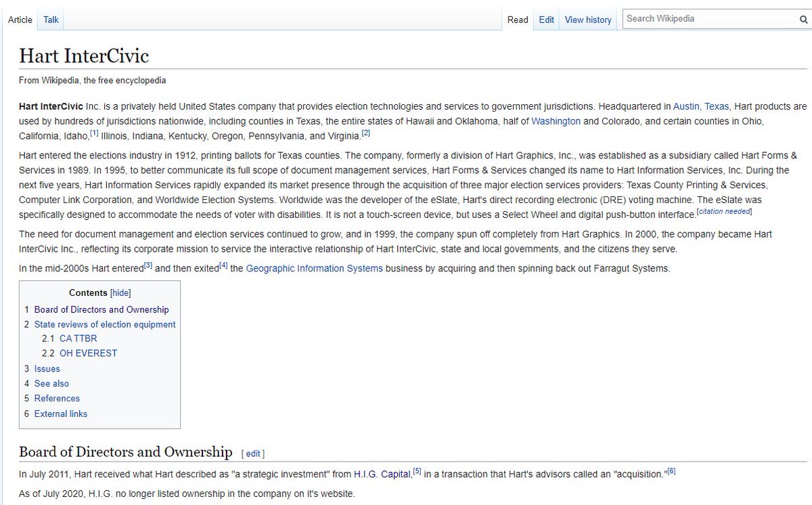Open citation reference [1] after Idaho

click(x=94, y=133)
